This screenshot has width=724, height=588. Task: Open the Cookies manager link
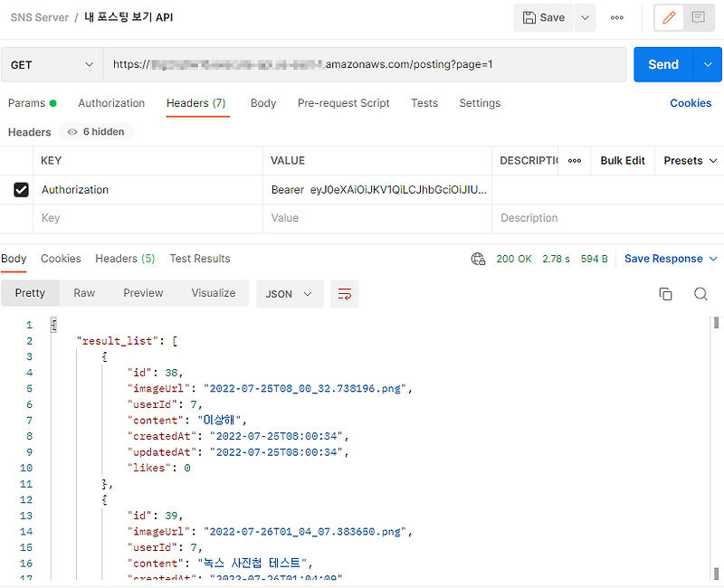pyautogui.click(x=691, y=103)
